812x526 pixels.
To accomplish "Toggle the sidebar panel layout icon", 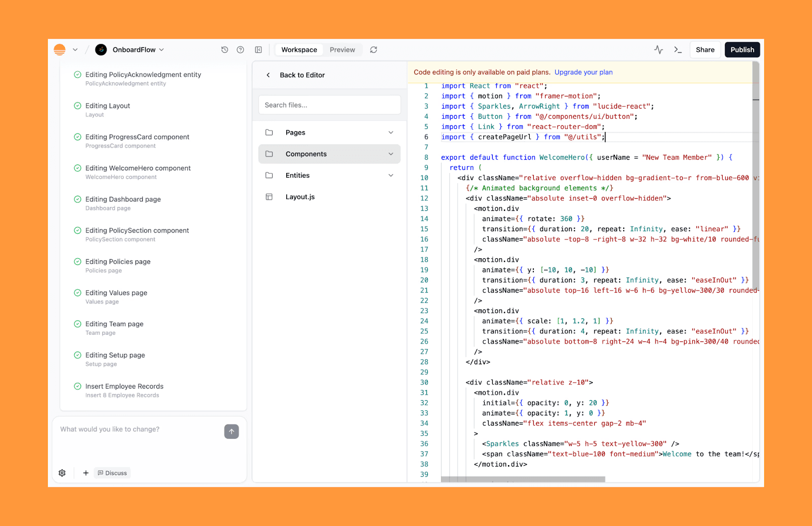I will pos(259,49).
